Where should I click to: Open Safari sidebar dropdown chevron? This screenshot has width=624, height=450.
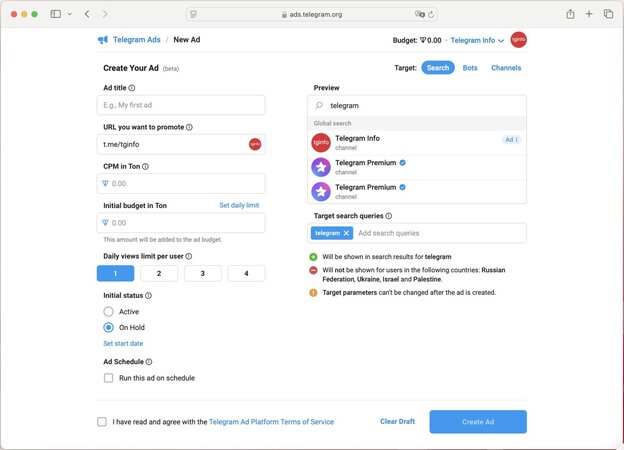(68, 14)
